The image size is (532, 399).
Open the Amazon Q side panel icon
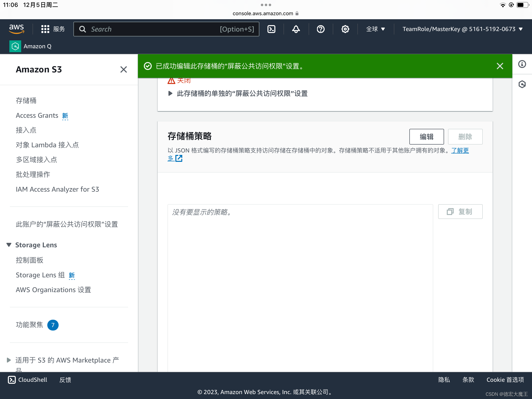coord(522,84)
